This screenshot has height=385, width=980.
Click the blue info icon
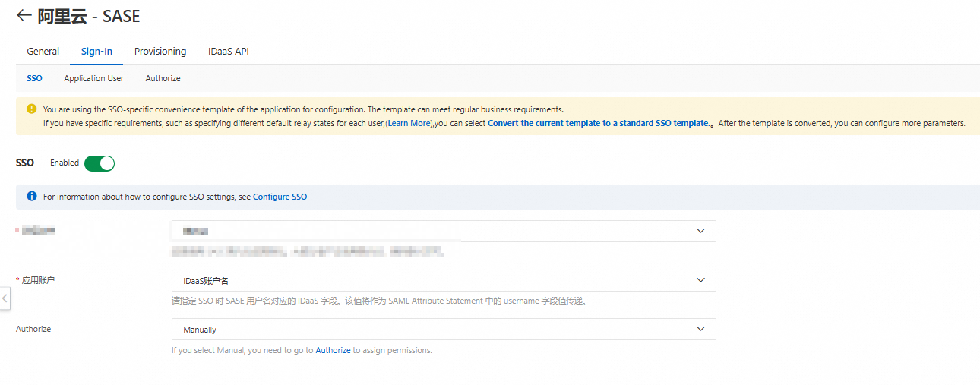(31, 197)
